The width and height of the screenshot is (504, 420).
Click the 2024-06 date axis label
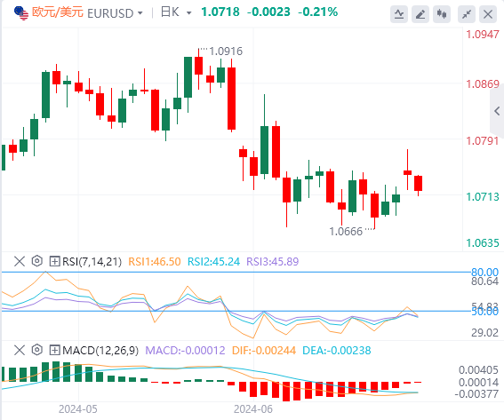253,409
